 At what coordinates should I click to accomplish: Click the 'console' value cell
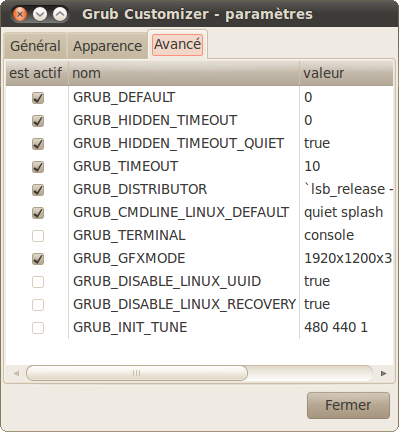click(x=346, y=235)
